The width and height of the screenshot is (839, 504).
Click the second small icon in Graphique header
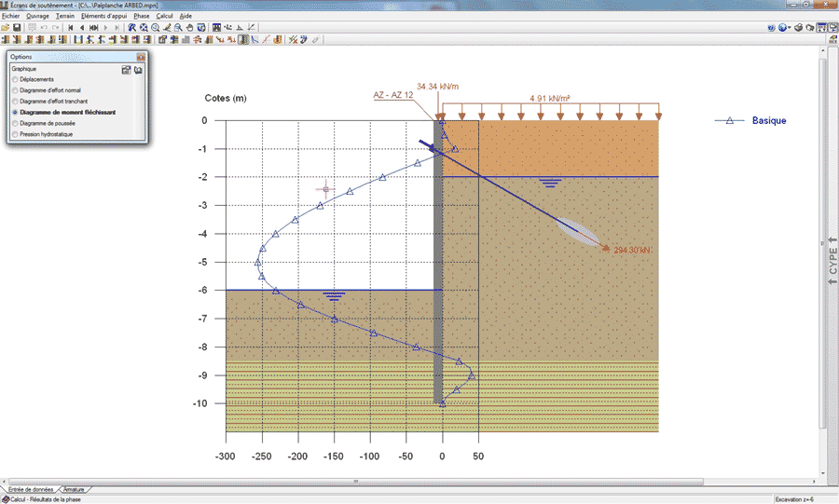coord(138,70)
